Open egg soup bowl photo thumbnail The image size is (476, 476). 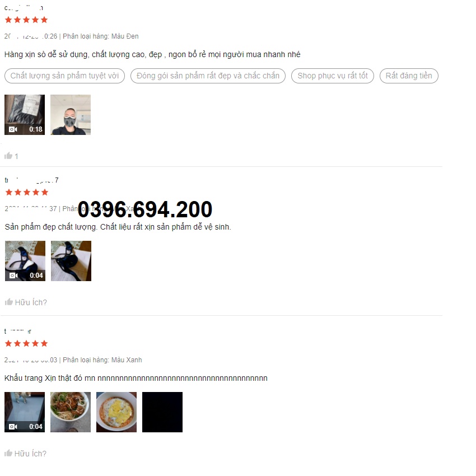tap(116, 412)
